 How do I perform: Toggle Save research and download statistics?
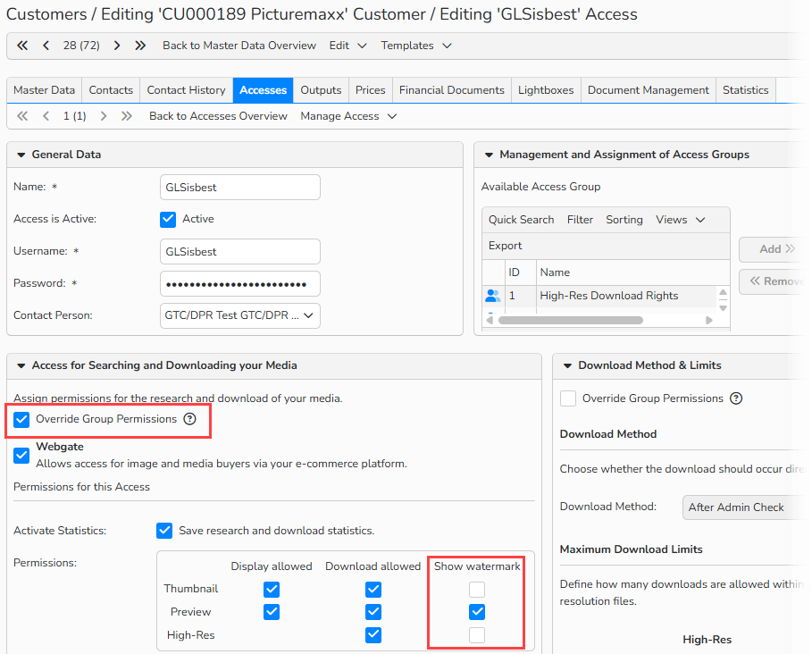click(x=164, y=530)
